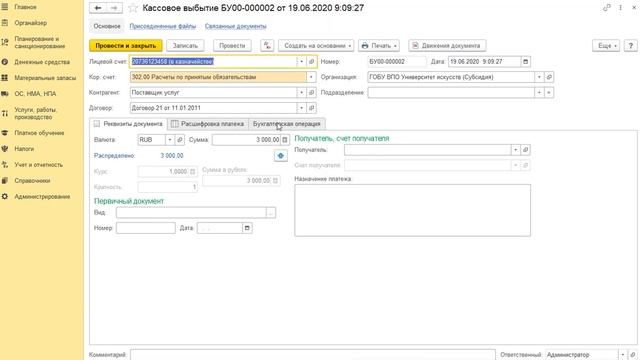Open the Главное sidebar section

click(25, 7)
